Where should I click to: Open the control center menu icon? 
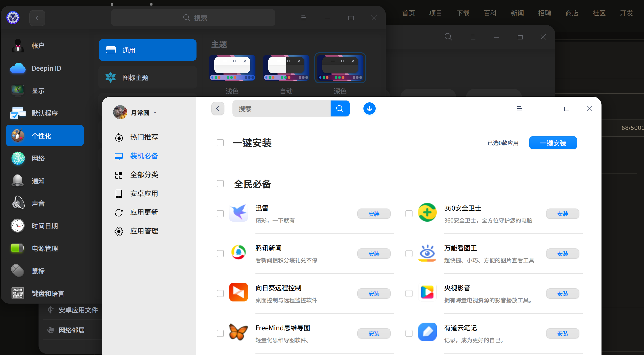pyautogui.click(x=304, y=18)
